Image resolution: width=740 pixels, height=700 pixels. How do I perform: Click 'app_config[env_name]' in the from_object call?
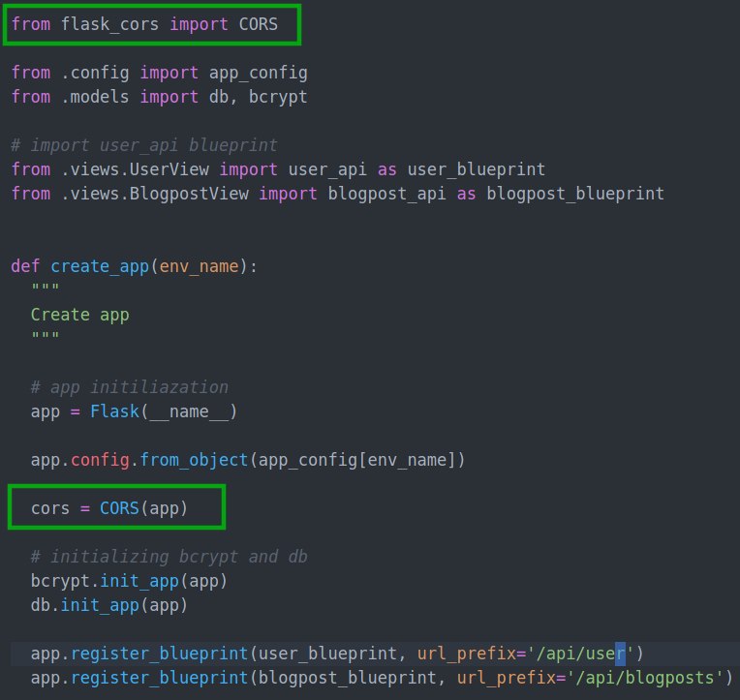pos(356,460)
